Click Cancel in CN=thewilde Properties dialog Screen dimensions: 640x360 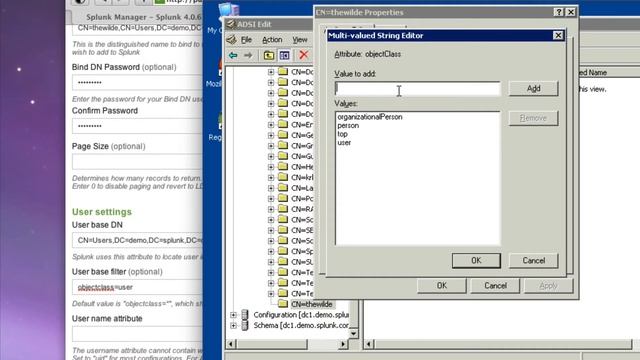[x=495, y=286]
